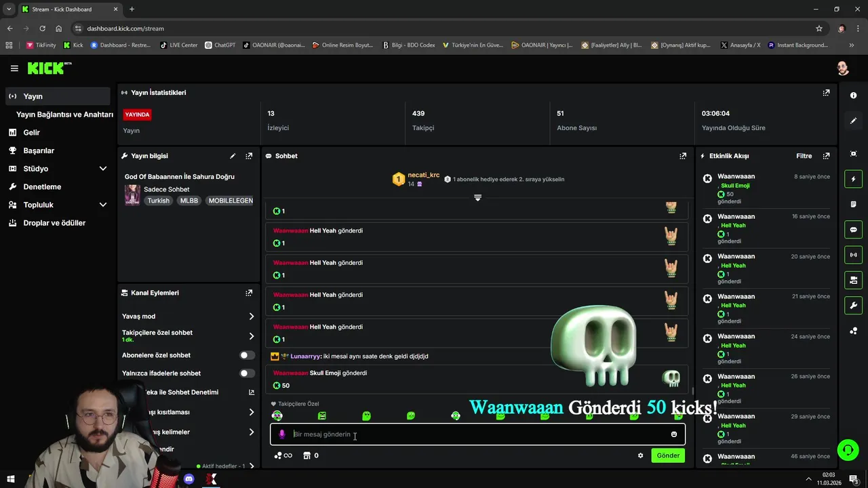Click the pencil icon in the right sidebar
This screenshot has height=488, width=868.
(x=853, y=121)
